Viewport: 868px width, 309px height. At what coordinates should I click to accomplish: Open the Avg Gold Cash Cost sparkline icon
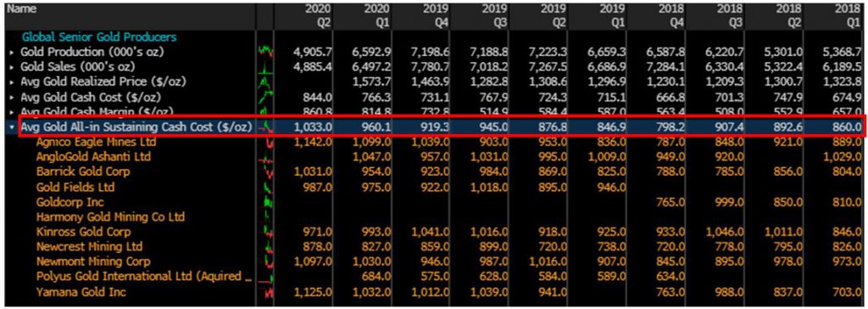pos(265,97)
